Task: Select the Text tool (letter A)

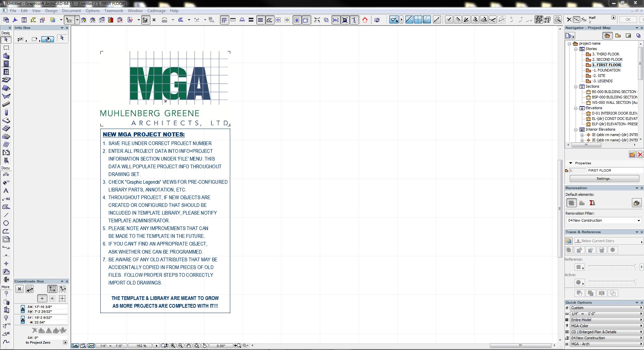Action: [6, 190]
